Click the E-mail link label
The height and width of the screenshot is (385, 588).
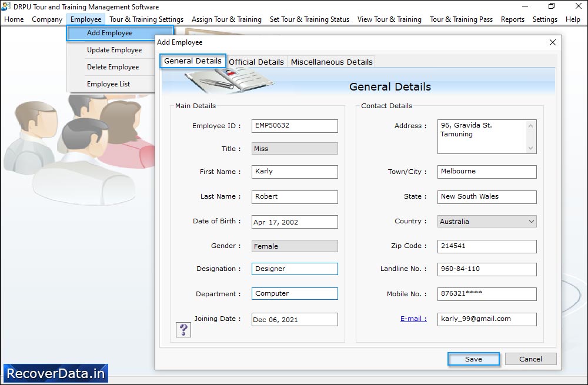pos(413,319)
